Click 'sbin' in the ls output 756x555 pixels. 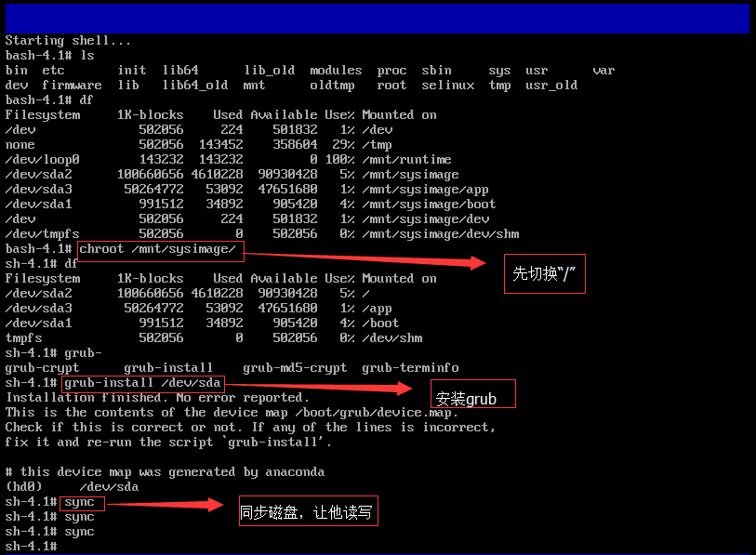(436, 71)
